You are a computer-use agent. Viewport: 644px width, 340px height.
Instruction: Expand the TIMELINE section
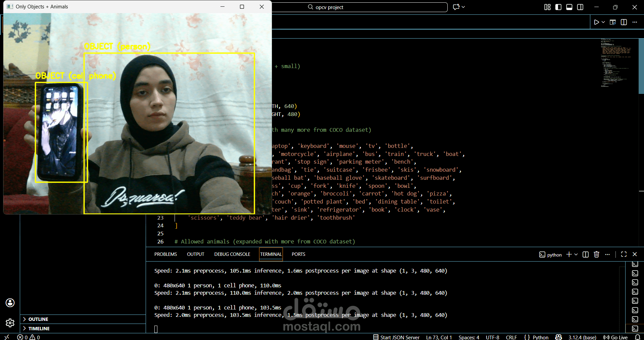coord(83,329)
